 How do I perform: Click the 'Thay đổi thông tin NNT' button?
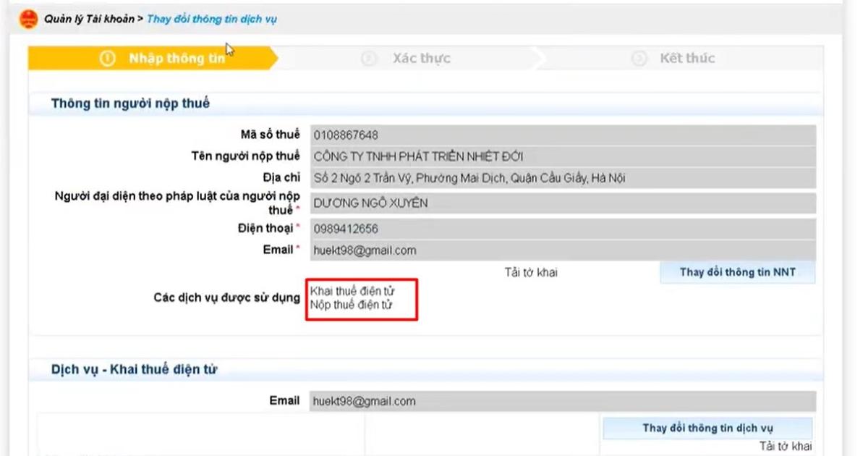pos(737,273)
